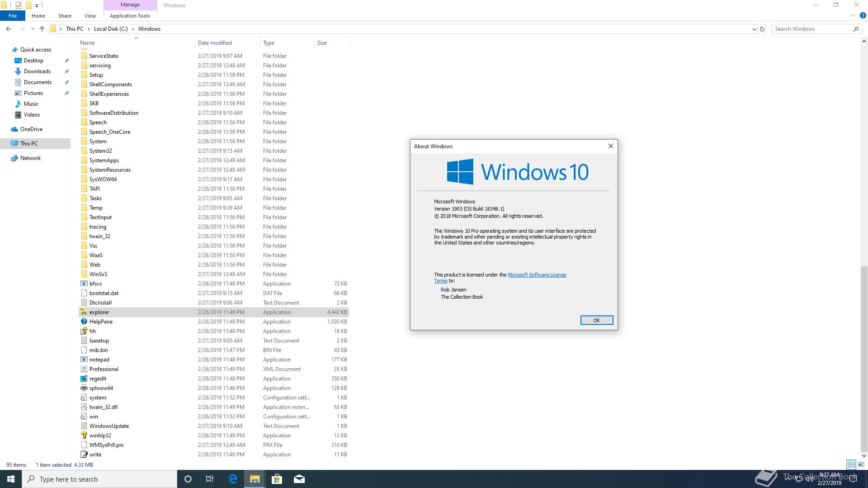
Task: Open Quick Access Toolbar customize dropdown
Action: [37, 5]
